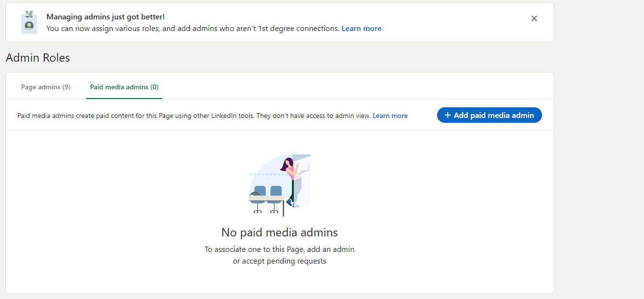
Task: Click the paid media admins description text
Action: (x=194, y=116)
